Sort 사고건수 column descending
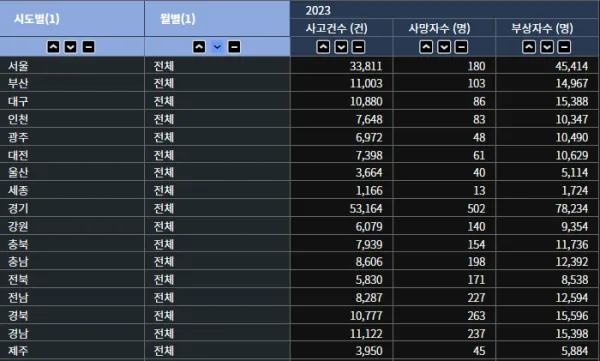 (x=341, y=47)
